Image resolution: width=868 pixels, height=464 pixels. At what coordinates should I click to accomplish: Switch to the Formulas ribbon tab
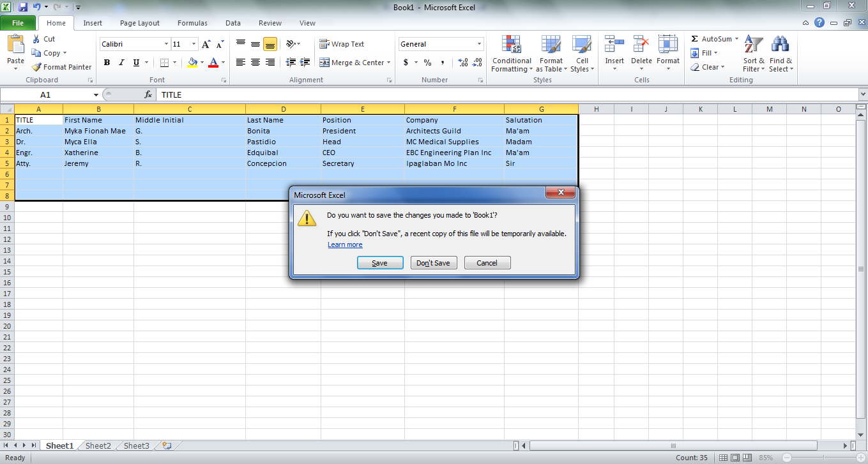coord(192,23)
